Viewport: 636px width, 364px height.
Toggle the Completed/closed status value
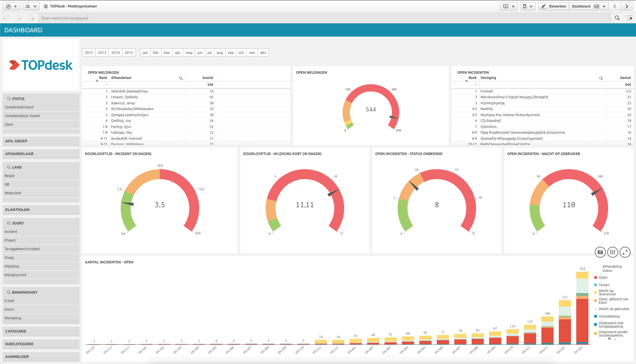point(41,107)
